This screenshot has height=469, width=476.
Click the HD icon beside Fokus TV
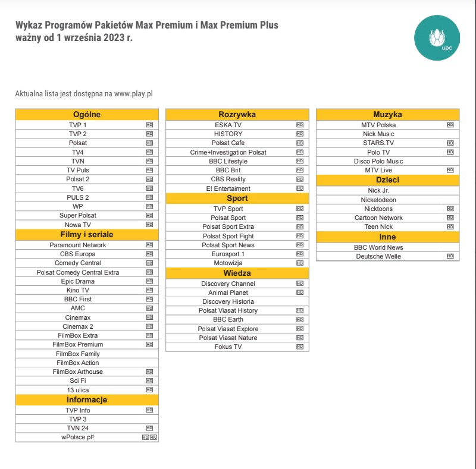point(300,347)
